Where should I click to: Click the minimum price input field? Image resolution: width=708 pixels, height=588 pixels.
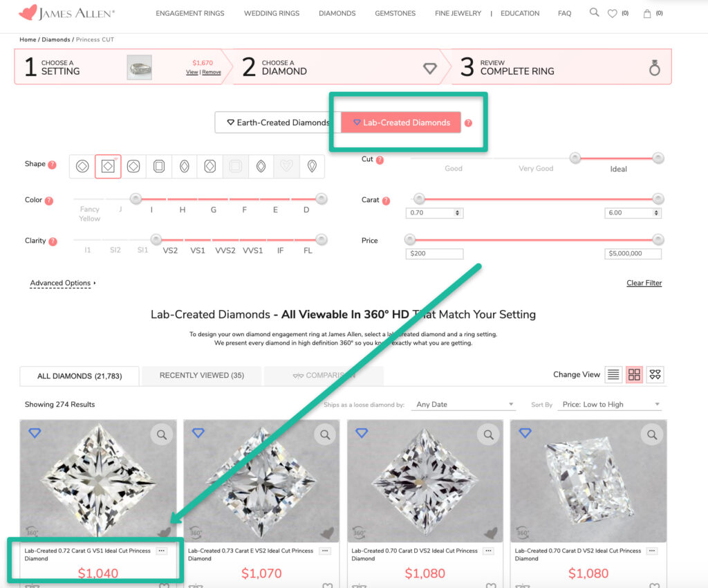point(434,254)
